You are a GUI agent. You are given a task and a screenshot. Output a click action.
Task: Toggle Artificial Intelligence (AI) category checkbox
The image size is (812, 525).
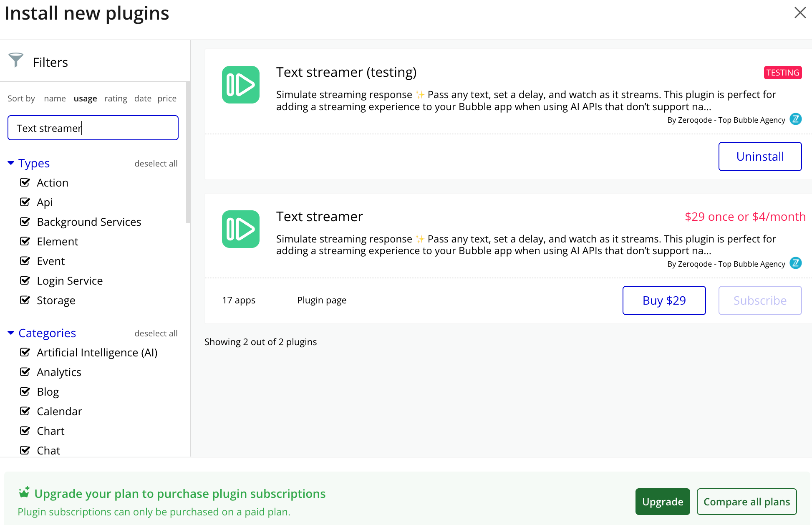25,352
